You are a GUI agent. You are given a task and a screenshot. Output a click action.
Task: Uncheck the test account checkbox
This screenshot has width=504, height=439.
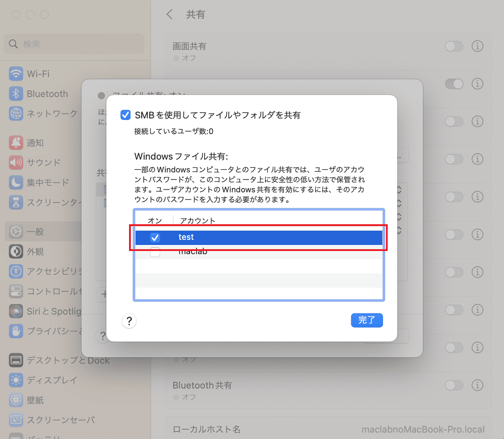pyautogui.click(x=155, y=237)
